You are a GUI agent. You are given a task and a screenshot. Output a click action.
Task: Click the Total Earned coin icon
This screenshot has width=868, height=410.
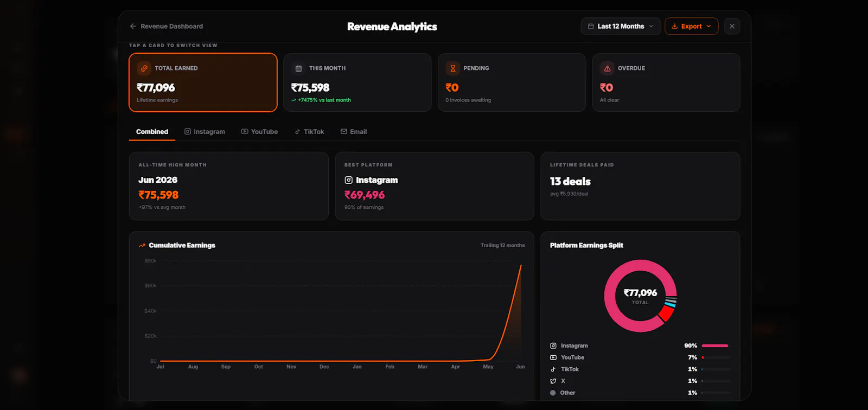[144, 68]
